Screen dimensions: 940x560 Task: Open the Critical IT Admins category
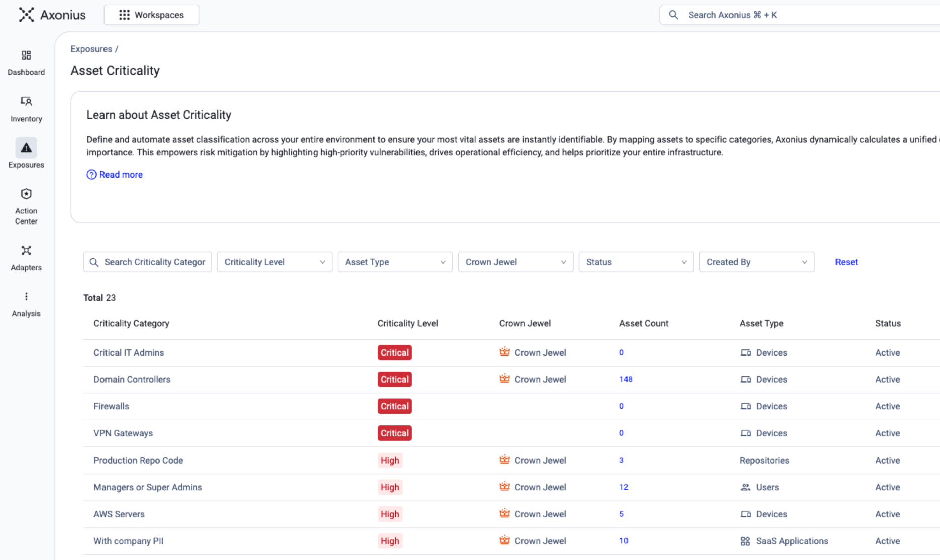click(129, 352)
